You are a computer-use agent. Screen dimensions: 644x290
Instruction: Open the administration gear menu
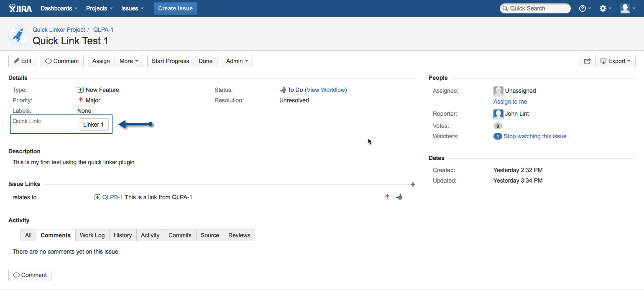[x=605, y=8]
